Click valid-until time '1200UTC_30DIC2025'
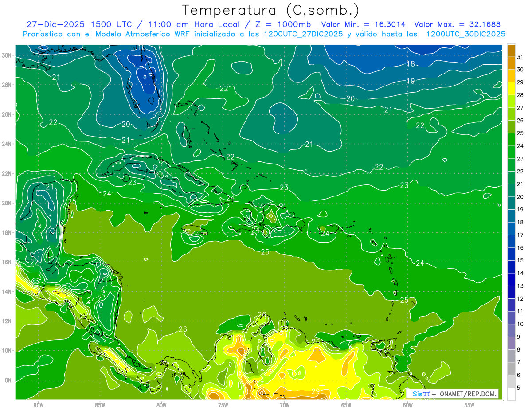Screen dimensions: 532x411 (465, 34)
